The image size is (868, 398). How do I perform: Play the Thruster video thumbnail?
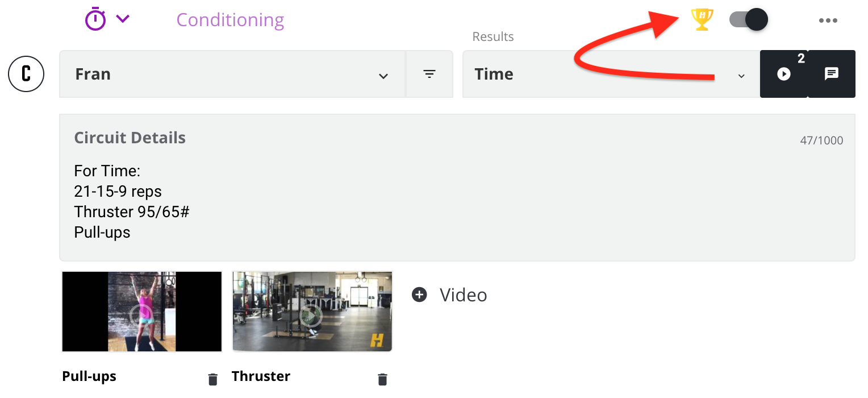click(x=312, y=312)
